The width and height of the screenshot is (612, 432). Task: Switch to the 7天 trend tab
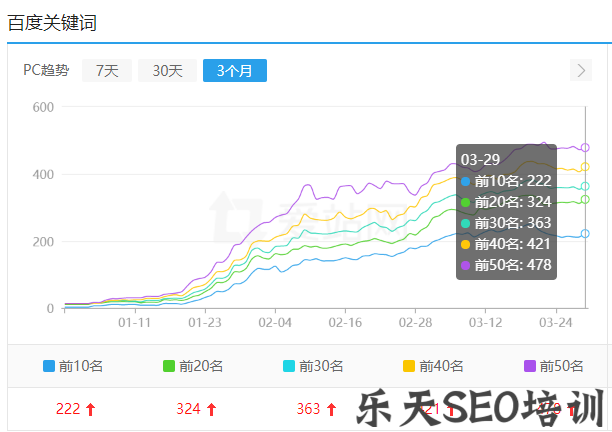coord(107,70)
